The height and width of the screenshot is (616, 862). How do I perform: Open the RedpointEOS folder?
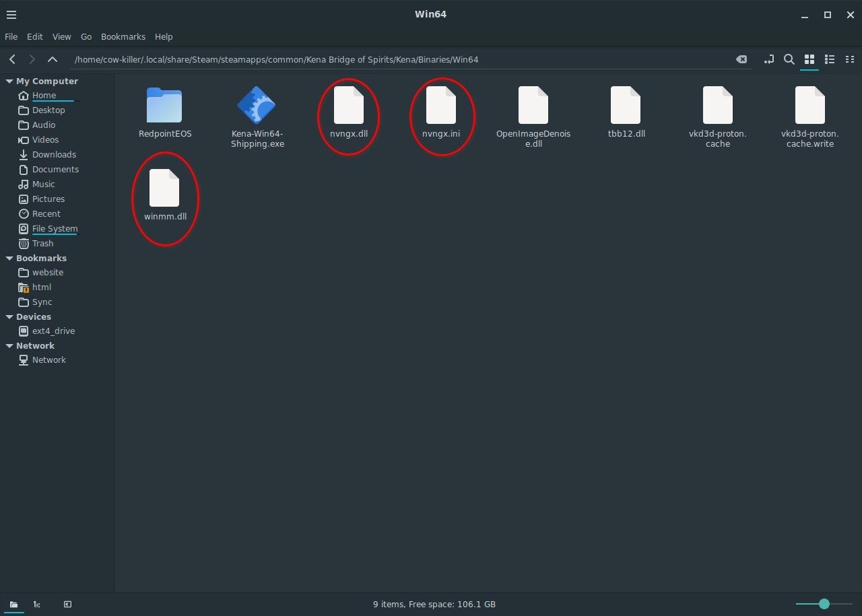pyautogui.click(x=164, y=112)
